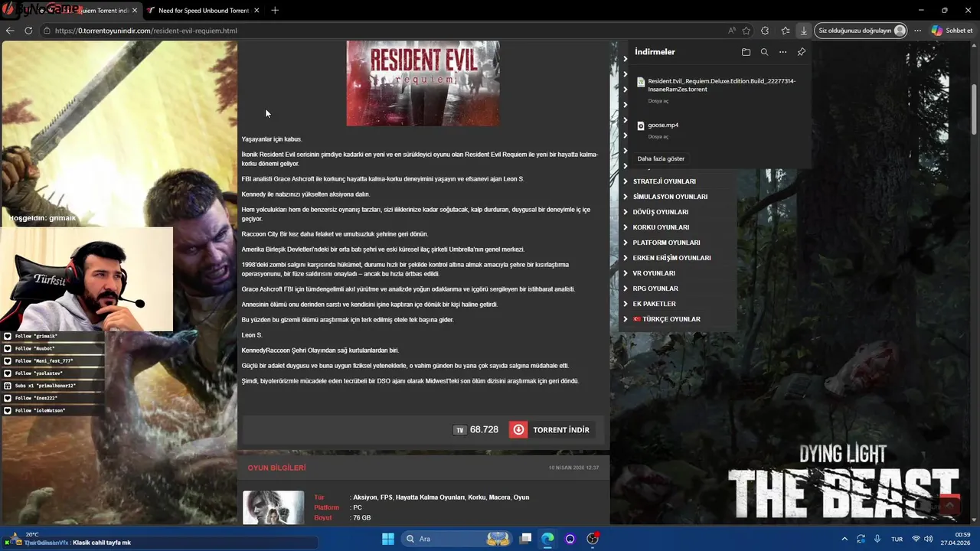Image resolution: width=980 pixels, height=551 pixels.
Task: Show hidden tray icons chevron
Action: pos(844,539)
